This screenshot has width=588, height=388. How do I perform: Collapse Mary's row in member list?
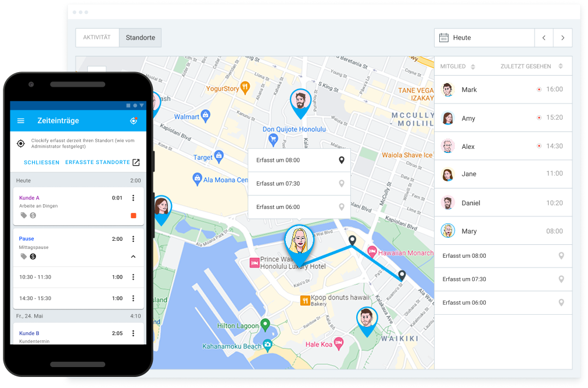coord(503,231)
